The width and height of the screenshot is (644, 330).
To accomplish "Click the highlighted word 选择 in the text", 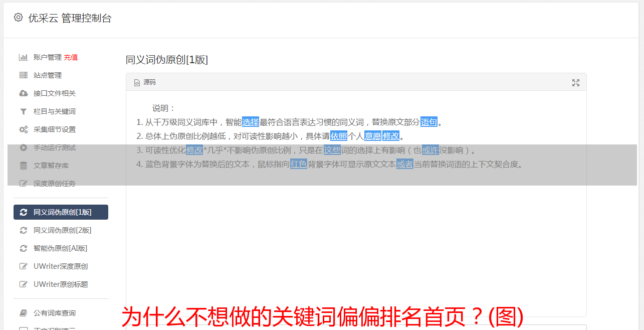I will (251, 122).
